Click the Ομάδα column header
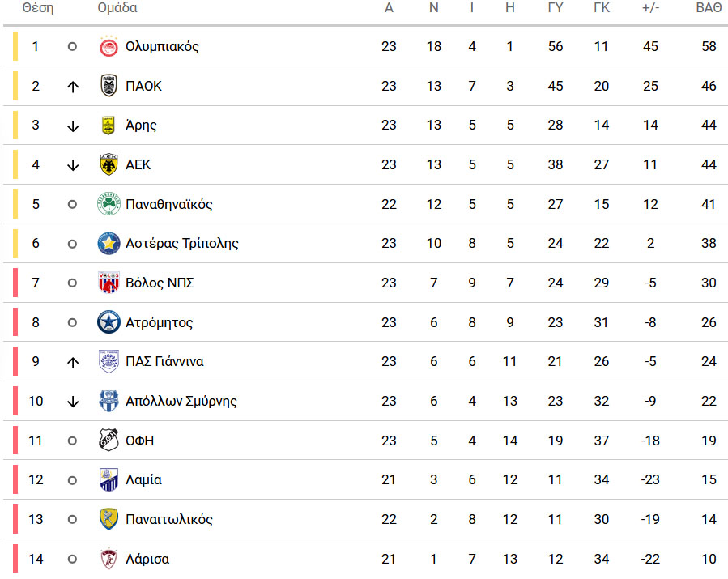728x579 pixels. tap(117, 8)
